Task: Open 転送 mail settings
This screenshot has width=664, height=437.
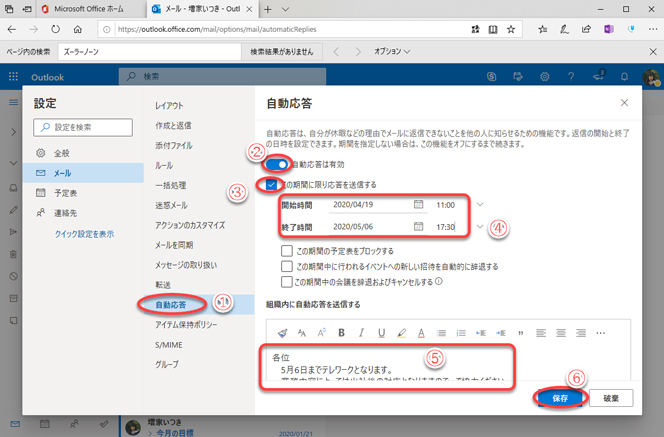Action: tap(163, 285)
